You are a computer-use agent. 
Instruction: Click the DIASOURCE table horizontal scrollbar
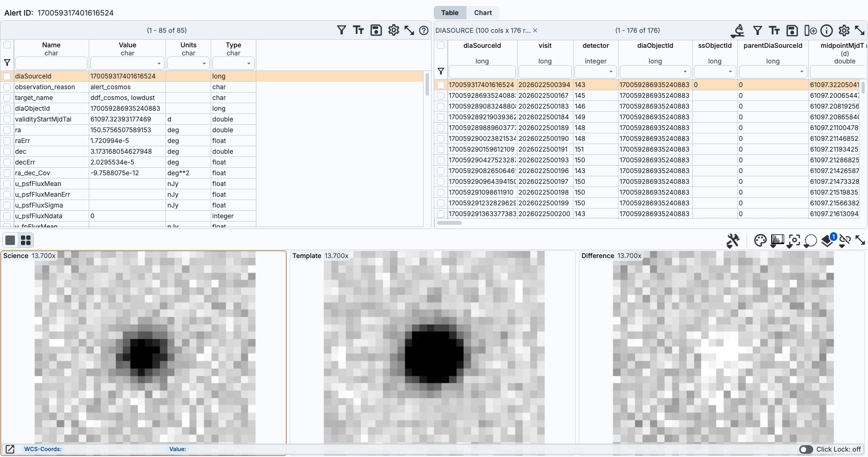[x=449, y=223]
